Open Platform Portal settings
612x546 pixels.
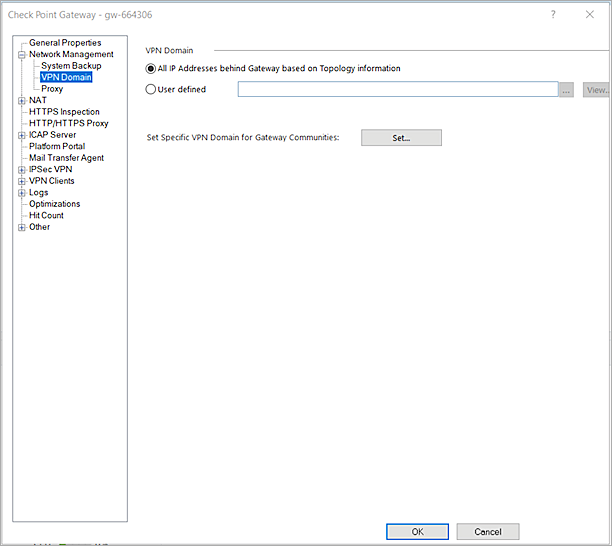[57, 146]
